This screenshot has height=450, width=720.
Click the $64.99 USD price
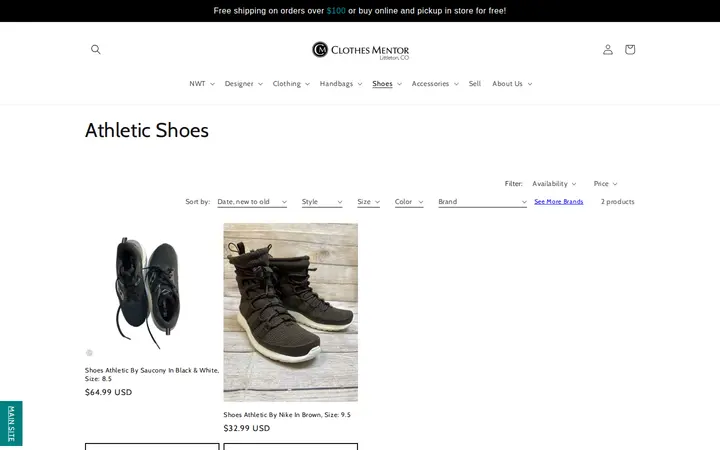pyautogui.click(x=108, y=392)
